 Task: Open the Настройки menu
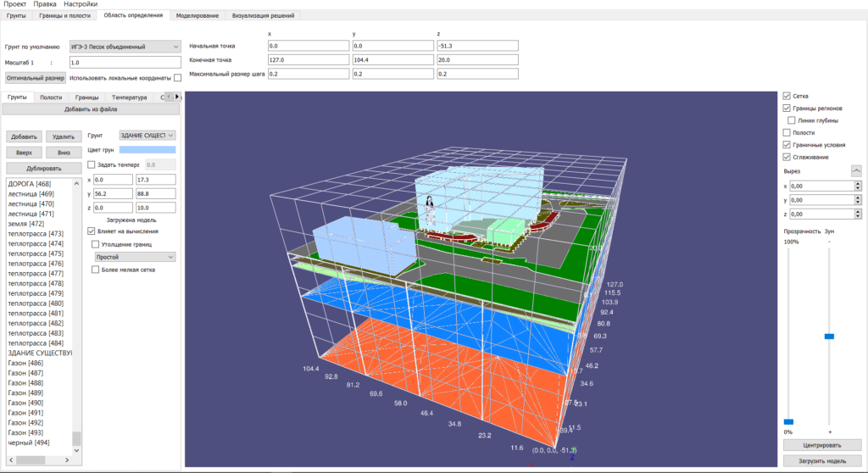(81, 4)
